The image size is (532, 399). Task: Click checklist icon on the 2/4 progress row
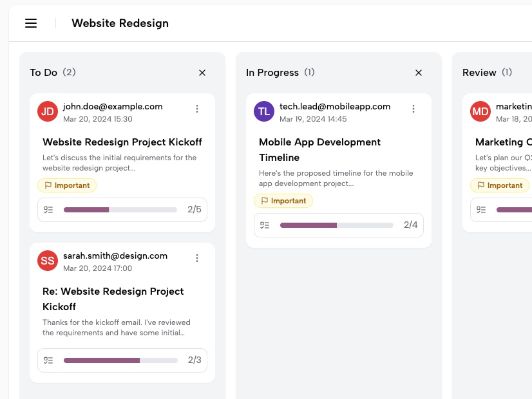[x=265, y=225]
